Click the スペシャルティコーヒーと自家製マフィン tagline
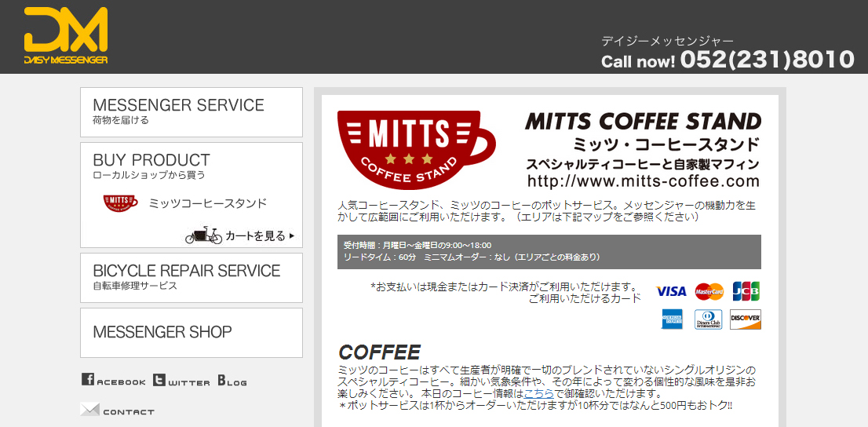This screenshot has width=868, height=427. (x=644, y=165)
